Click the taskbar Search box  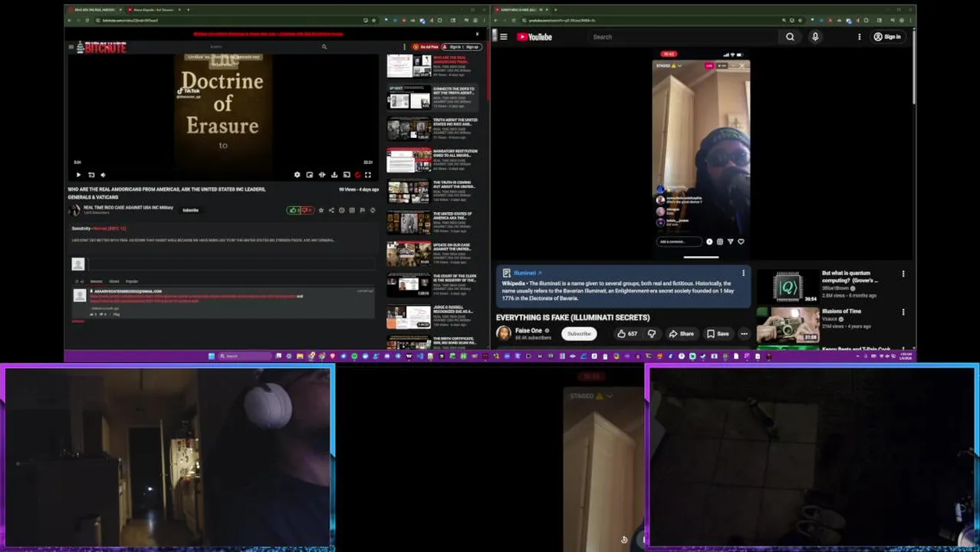point(245,356)
